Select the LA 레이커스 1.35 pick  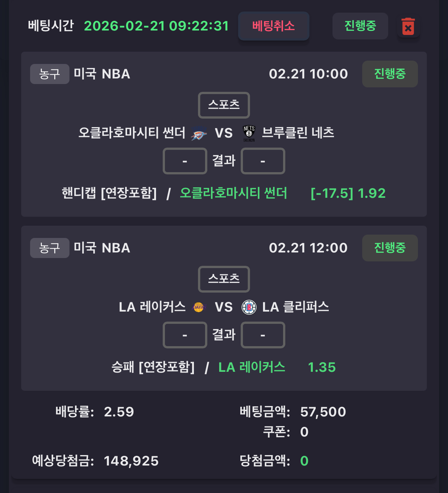coord(322,367)
